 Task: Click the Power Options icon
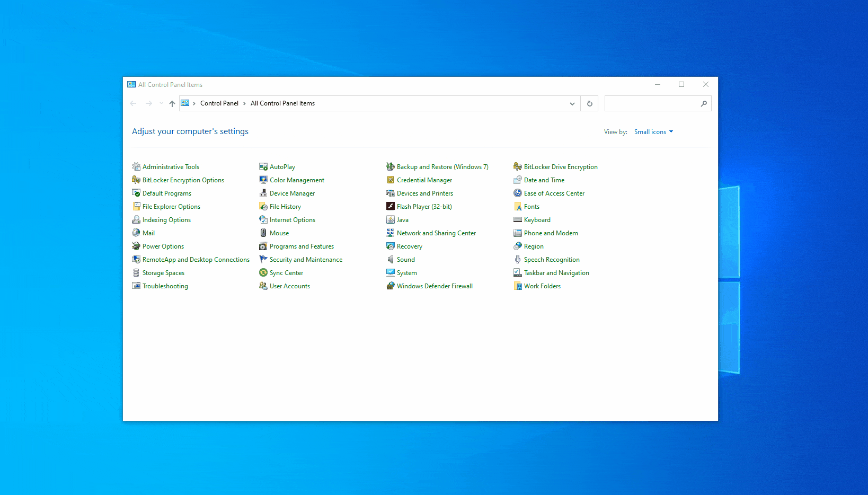coord(136,246)
